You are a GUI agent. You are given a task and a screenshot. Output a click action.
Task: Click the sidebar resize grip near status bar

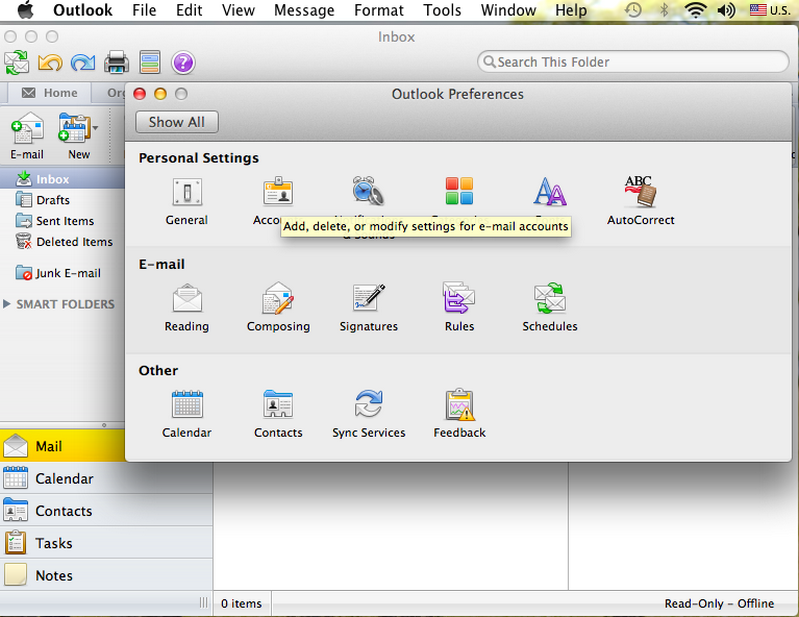(x=203, y=603)
